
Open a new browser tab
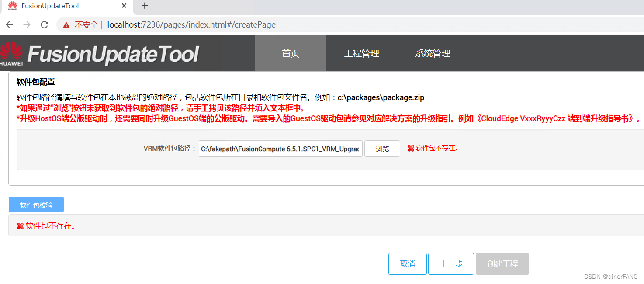tap(145, 6)
